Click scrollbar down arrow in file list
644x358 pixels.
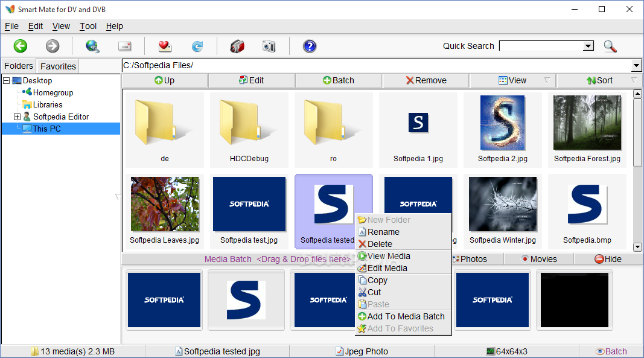click(x=637, y=247)
